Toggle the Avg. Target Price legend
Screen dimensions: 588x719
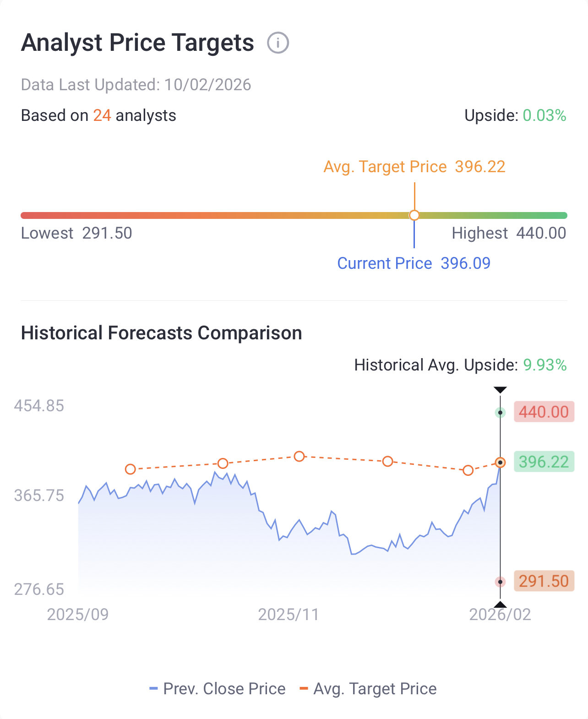tap(368, 689)
